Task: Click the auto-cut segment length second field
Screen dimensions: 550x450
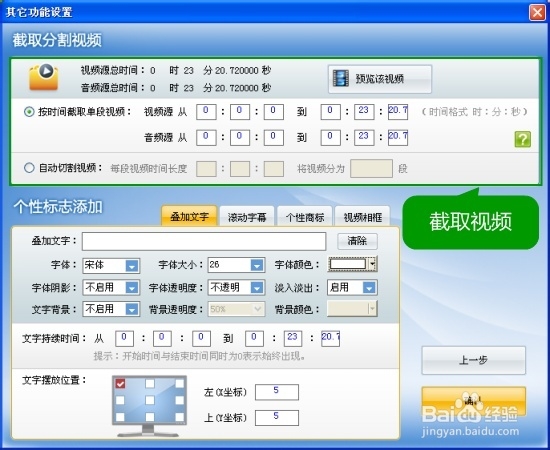Action: click(274, 169)
